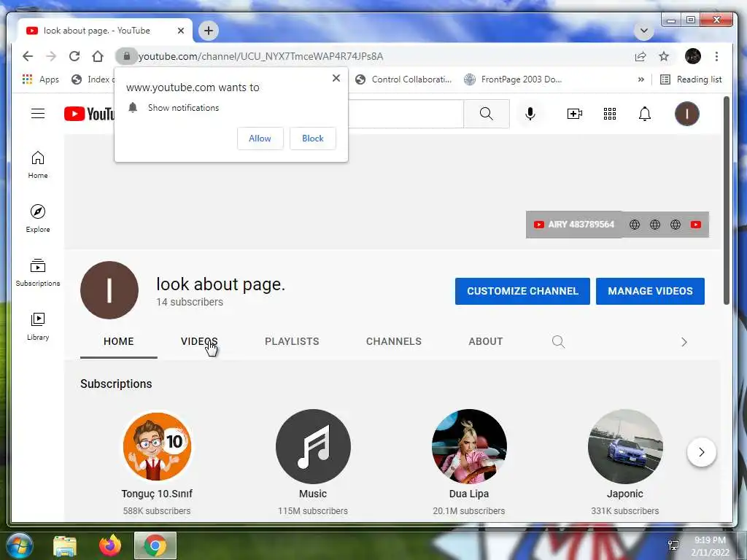Screen dimensions: 747x560
Task: Click CUSTOMIZE CHANNEL
Action: click(522, 291)
